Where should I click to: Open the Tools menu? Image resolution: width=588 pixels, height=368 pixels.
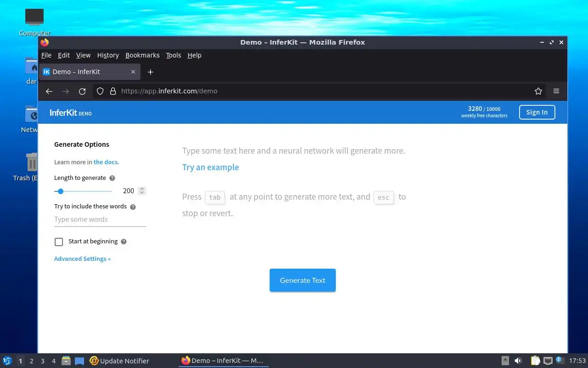(174, 55)
